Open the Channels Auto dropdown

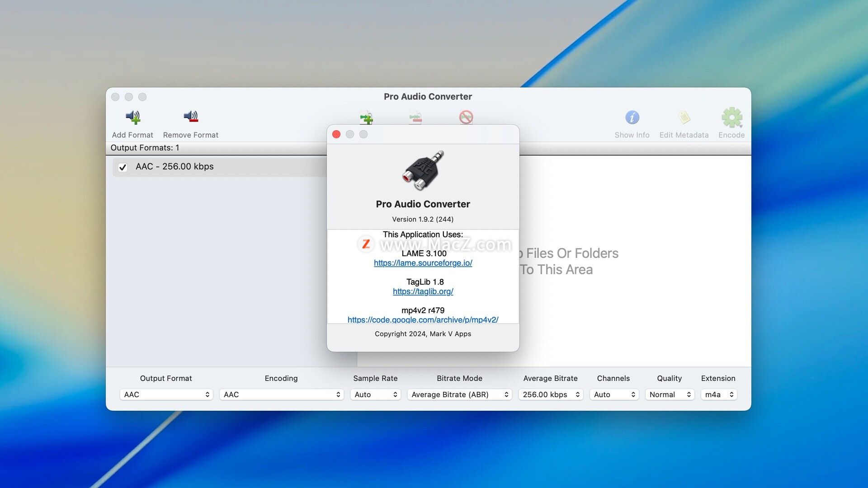[x=614, y=394]
